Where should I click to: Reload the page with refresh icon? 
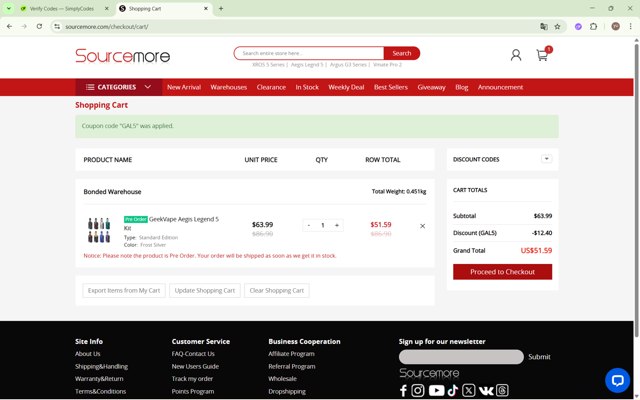(39, 27)
